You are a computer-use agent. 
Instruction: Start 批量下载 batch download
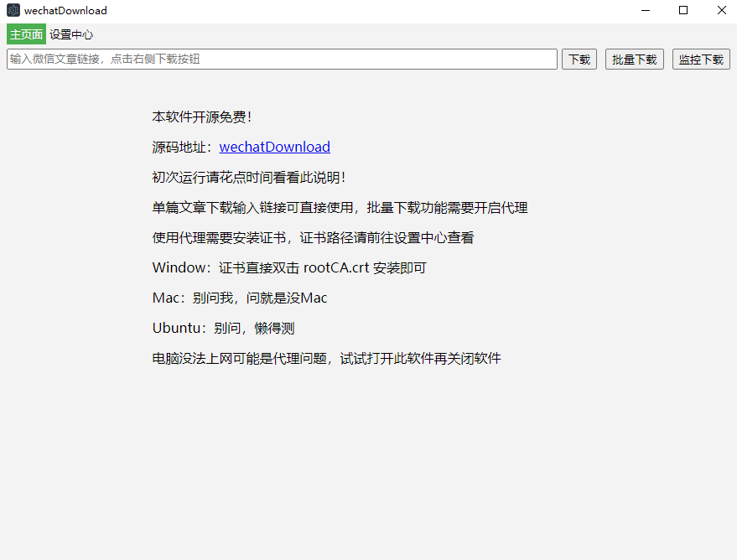(635, 60)
